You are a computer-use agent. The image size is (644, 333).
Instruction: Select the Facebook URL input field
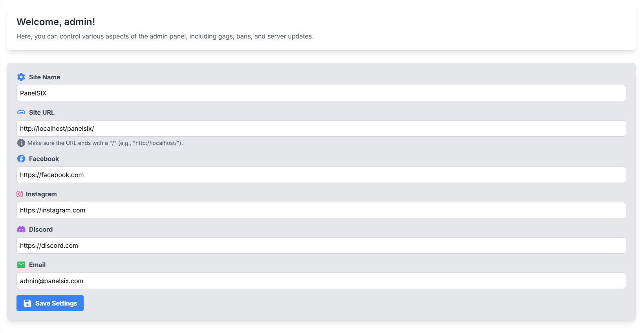pos(321,175)
